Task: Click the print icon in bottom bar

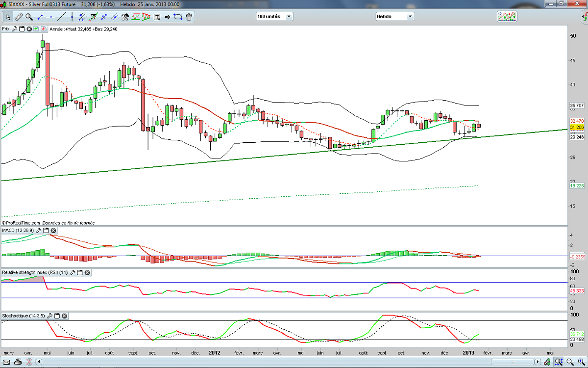Action: (17, 363)
